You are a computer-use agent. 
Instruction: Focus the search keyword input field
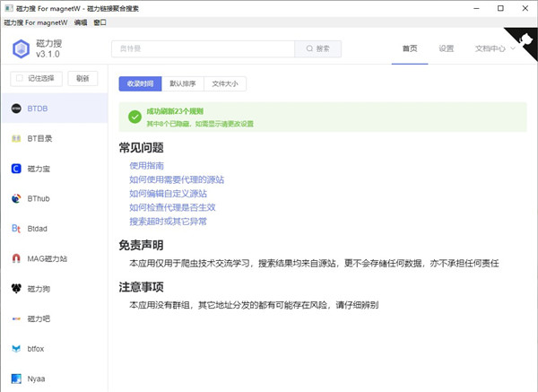204,48
